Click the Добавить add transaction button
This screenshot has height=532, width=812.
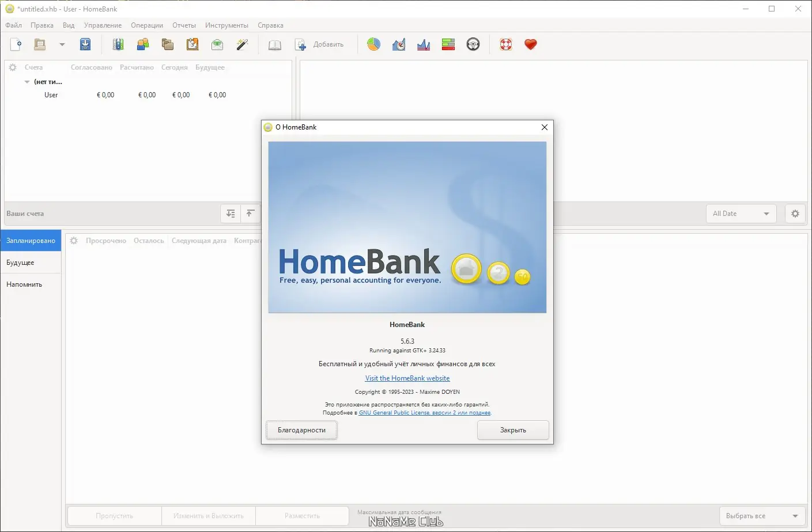319,44
